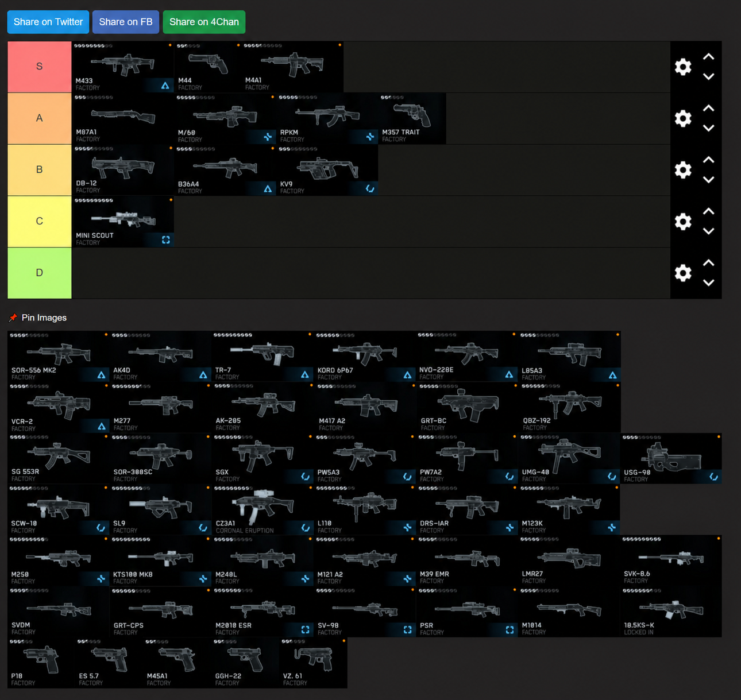Pick the M87A1 shotgun card in A tier
This screenshot has width=741, height=700.
point(123,118)
